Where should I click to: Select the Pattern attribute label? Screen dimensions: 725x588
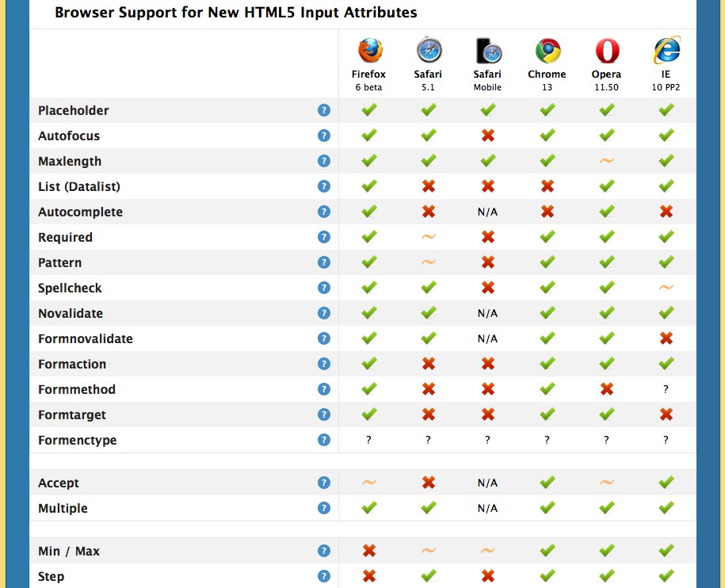[59, 262]
